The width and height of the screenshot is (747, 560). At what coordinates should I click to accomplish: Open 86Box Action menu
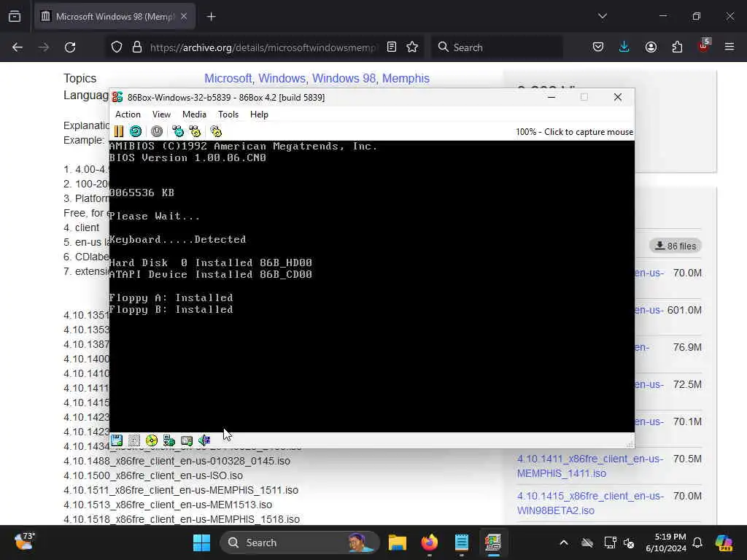(x=128, y=114)
